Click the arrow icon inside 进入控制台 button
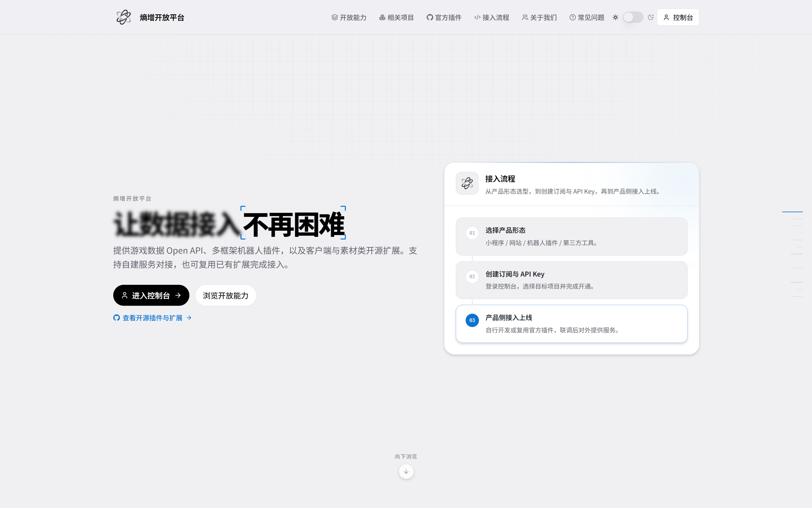812x508 pixels. 178,295
